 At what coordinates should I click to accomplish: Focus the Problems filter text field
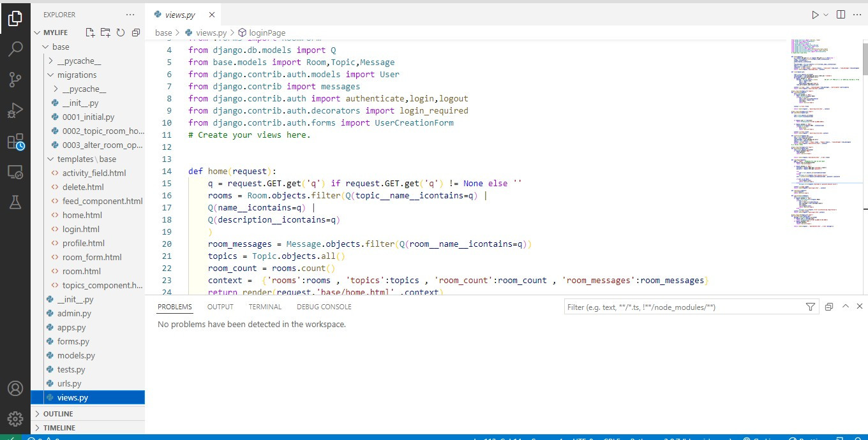coord(683,307)
